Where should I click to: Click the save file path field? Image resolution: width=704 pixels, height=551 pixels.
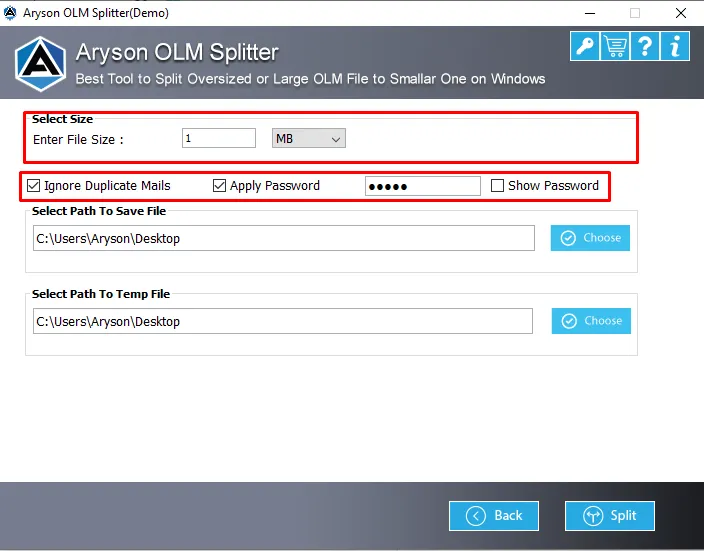[x=284, y=238]
